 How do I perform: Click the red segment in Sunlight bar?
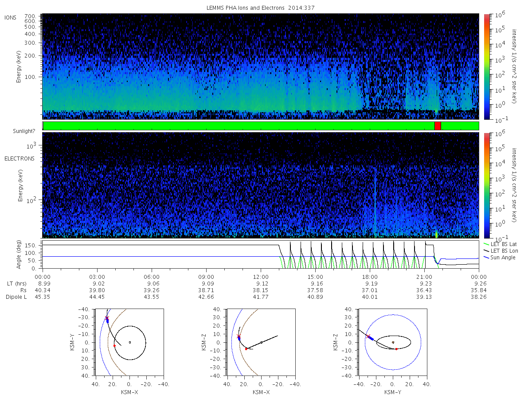[438, 126]
